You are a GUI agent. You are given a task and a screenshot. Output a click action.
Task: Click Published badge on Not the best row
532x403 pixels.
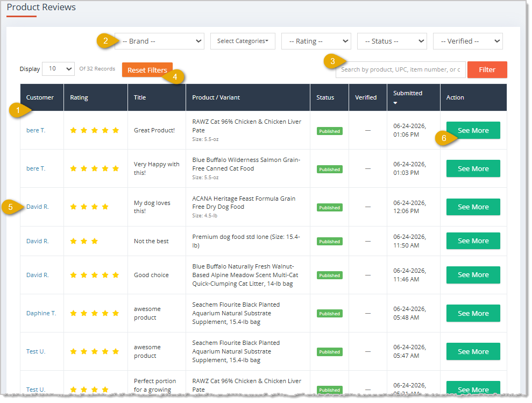[329, 242]
